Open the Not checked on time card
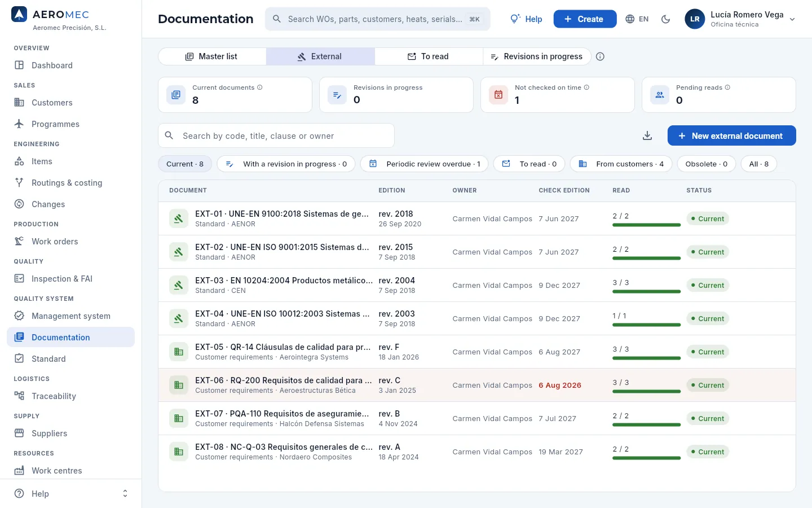The image size is (812, 508). coord(557,95)
